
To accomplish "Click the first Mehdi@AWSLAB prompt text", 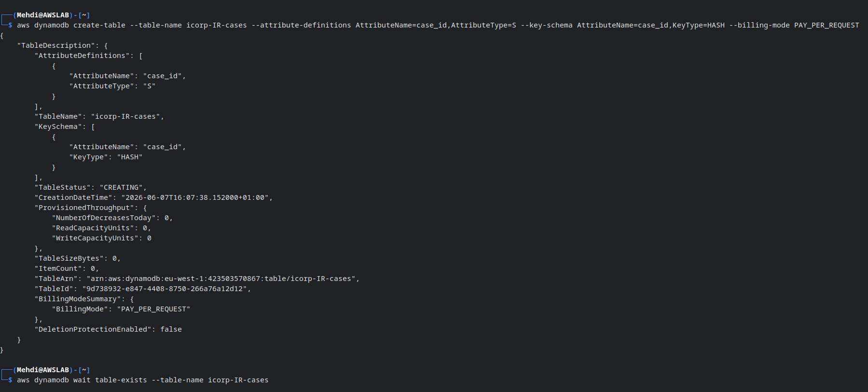I will 43,15.
